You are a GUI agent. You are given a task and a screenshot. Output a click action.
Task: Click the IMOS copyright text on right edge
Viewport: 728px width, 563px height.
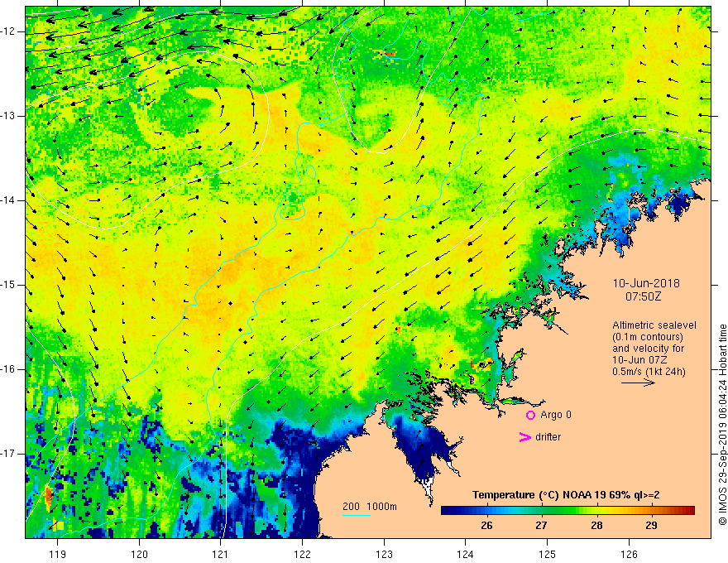tap(722, 425)
